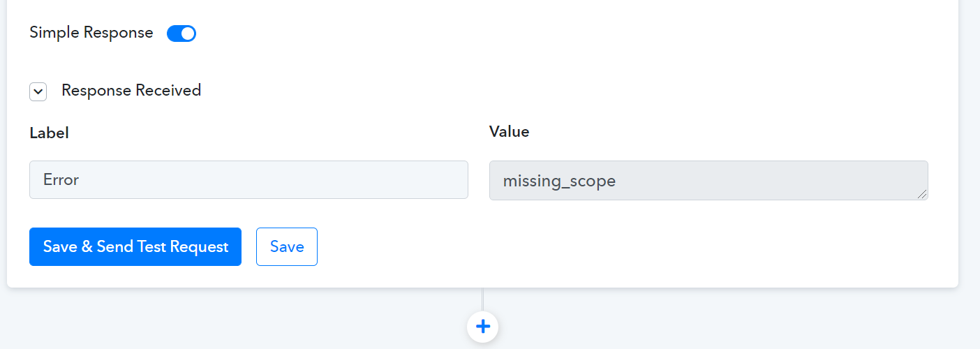This screenshot has width=980, height=349.
Task: Click the word Error inside Label field
Action: (x=61, y=179)
